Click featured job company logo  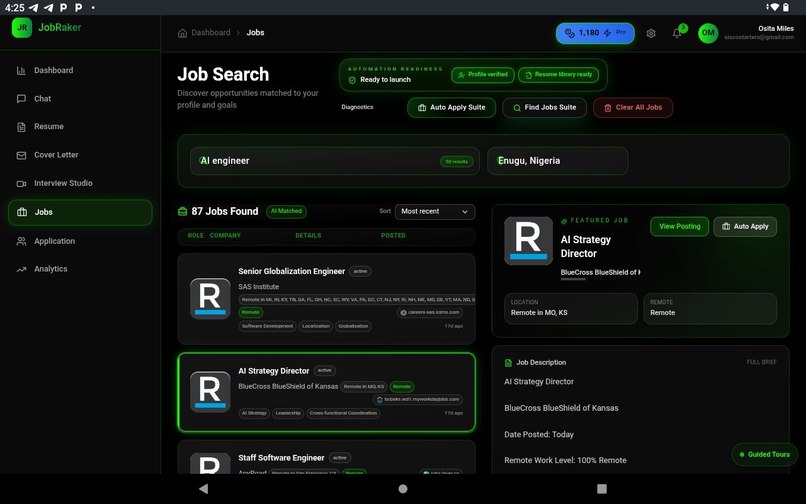pyautogui.click(x=528, y=241)
